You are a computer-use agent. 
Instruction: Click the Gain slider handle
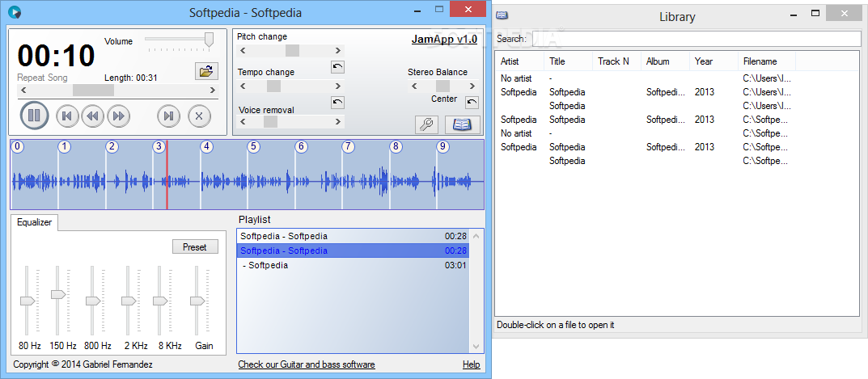pyautogui.click(x=197, y=301)
